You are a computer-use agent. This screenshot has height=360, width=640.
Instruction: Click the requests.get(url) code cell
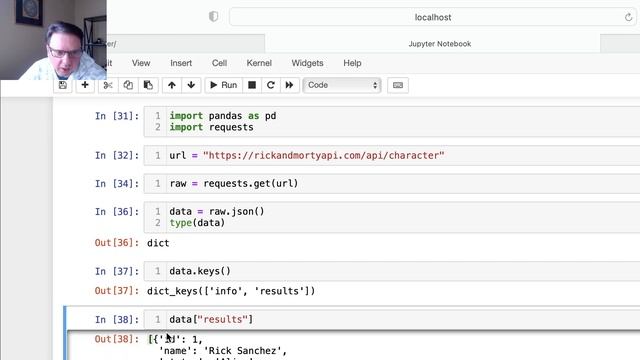click(x=392, y=184)
